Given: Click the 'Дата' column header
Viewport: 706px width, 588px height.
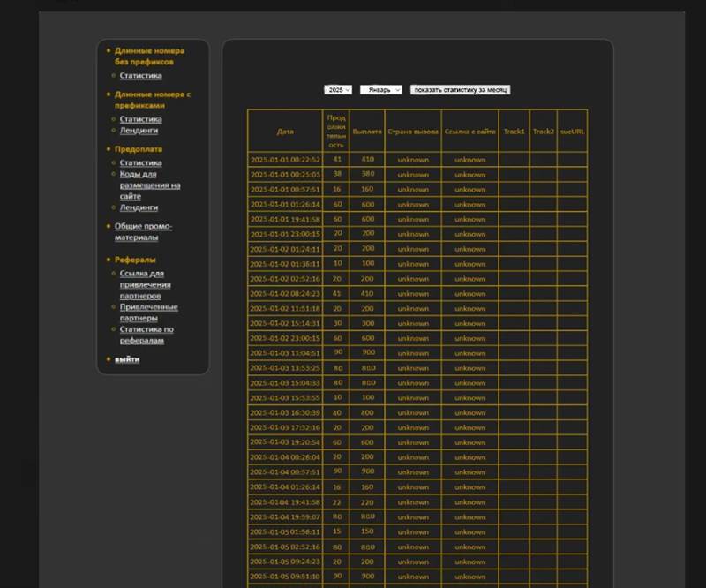Looking at the screenshot, I should click(x=285, y=132).
